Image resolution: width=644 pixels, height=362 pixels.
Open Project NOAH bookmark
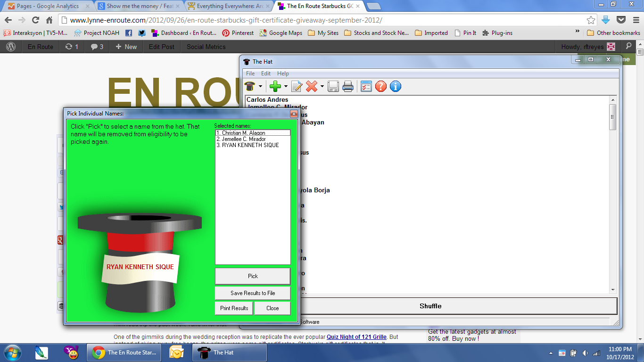(x=97, y=33)
